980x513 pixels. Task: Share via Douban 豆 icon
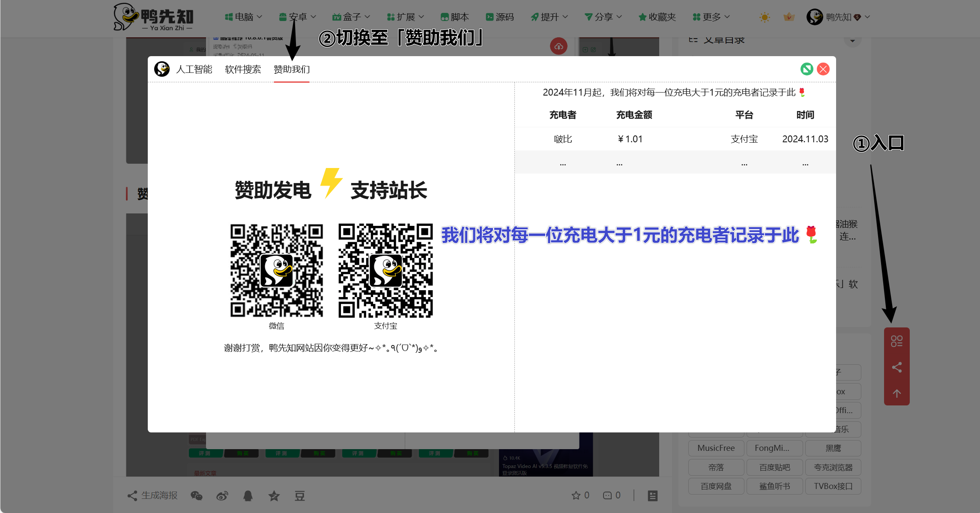(300, 496)
